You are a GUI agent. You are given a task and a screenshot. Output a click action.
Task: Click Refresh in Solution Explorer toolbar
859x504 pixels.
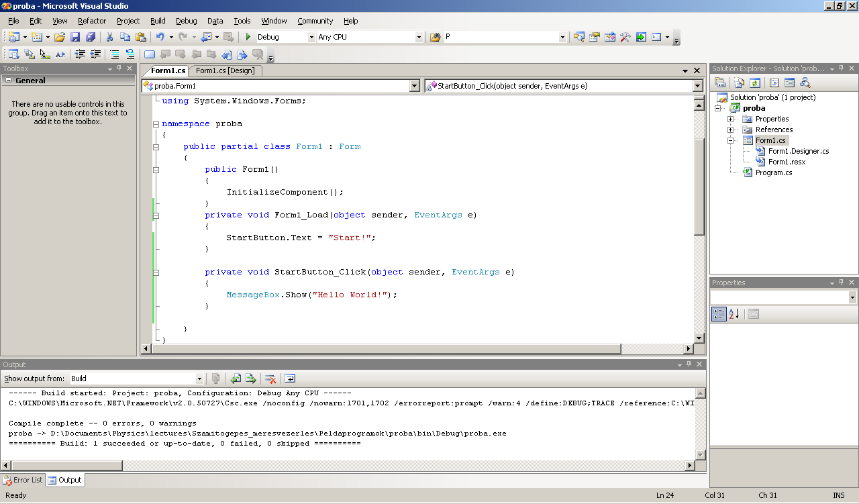[755, 83]
